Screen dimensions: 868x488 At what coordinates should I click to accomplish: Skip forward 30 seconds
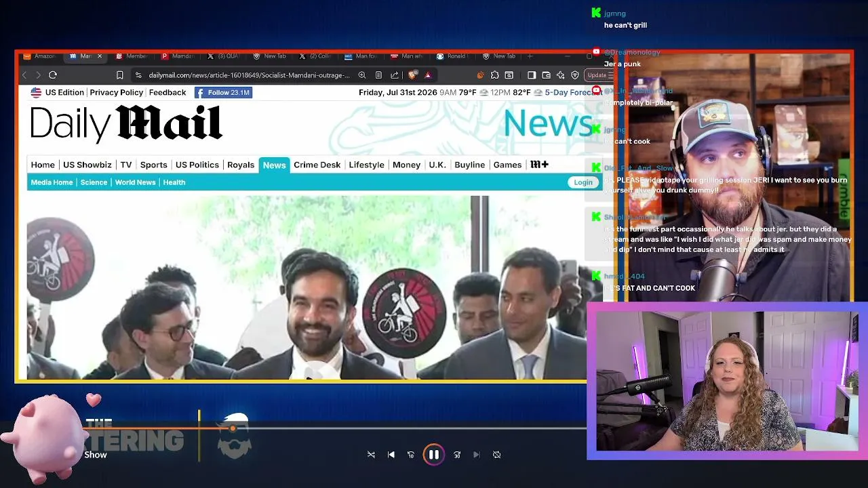[457, 455]
